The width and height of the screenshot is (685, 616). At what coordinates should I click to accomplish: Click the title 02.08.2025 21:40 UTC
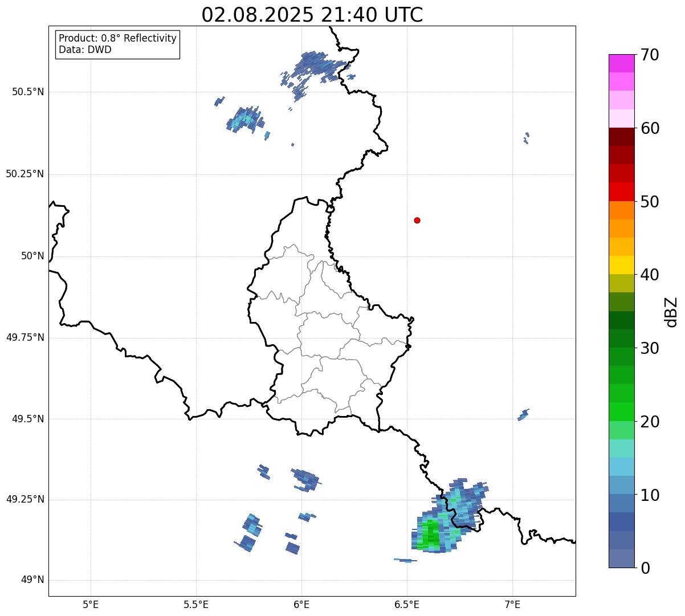coord(312,14)
